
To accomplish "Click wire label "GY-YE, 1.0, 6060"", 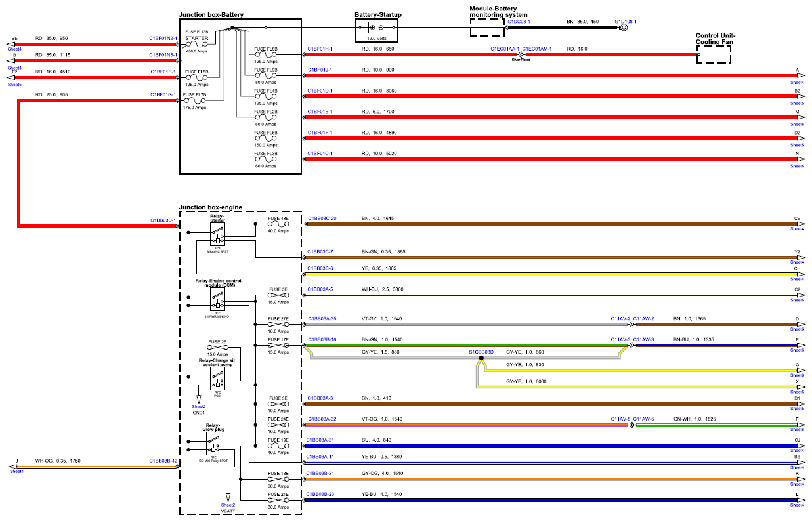I will 526,381.
